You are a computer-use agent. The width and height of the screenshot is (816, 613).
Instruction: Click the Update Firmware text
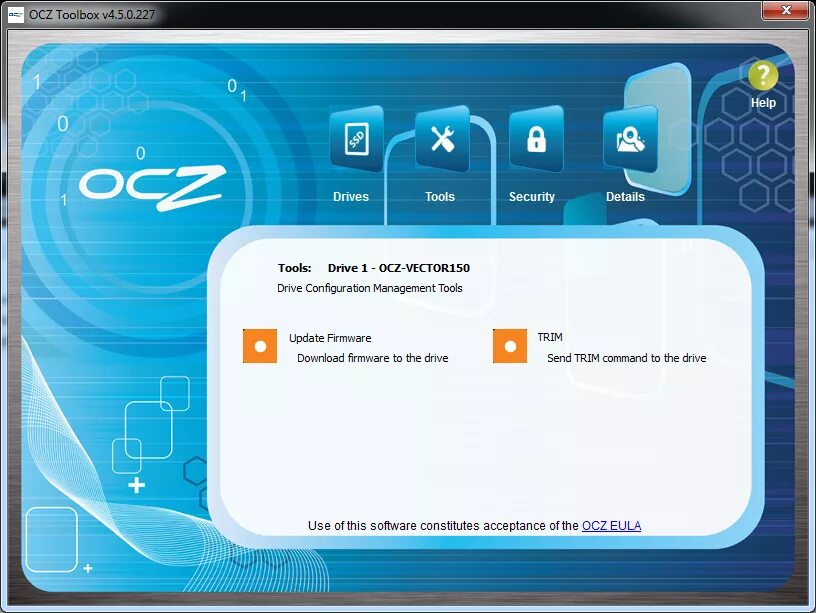pos(330,338)
